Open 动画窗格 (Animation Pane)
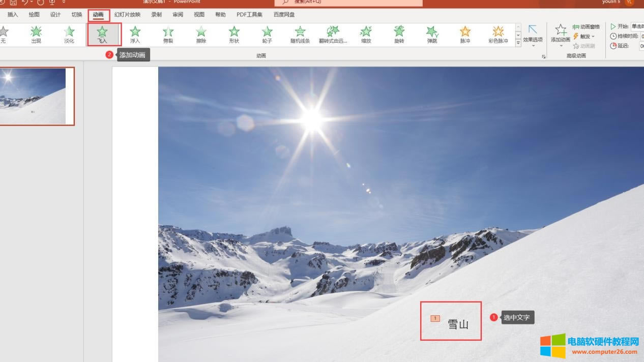Screen dimensions: 644x362 tap(587, 27)
